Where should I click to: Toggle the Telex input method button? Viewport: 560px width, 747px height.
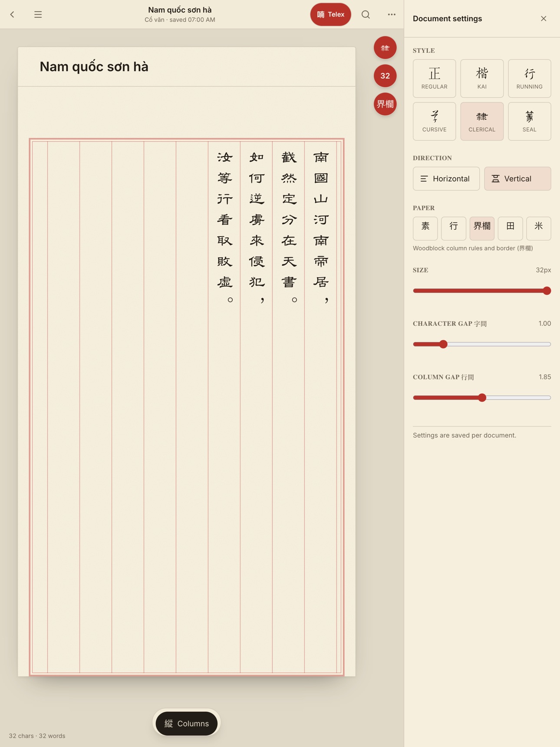[x=330, y=14]
